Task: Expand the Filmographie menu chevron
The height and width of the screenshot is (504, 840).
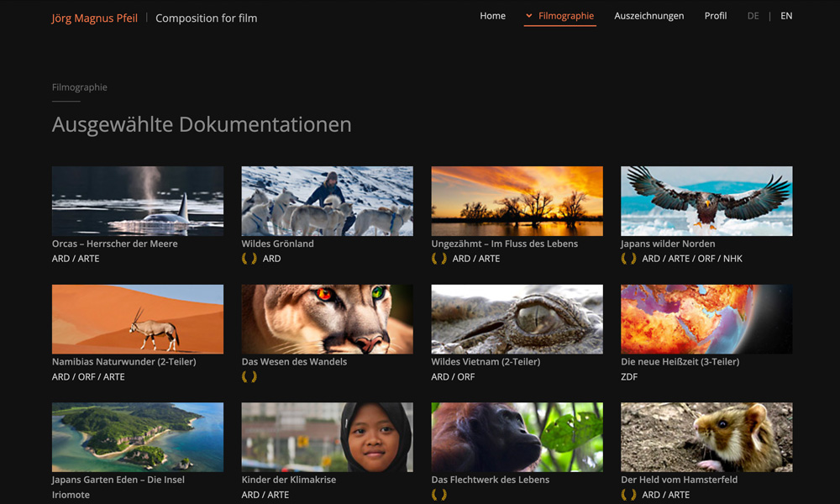Action: click(528, 16)
